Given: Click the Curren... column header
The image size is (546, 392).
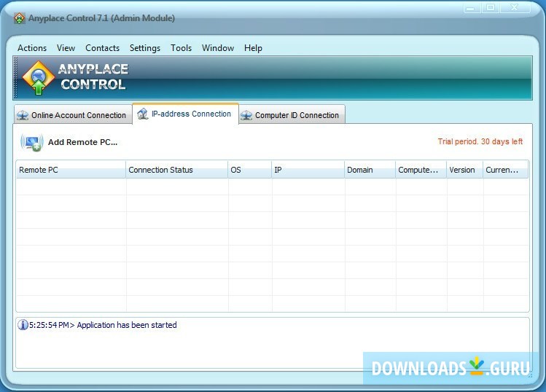Looking at the screenshot, I should click(x=506, y=170).
